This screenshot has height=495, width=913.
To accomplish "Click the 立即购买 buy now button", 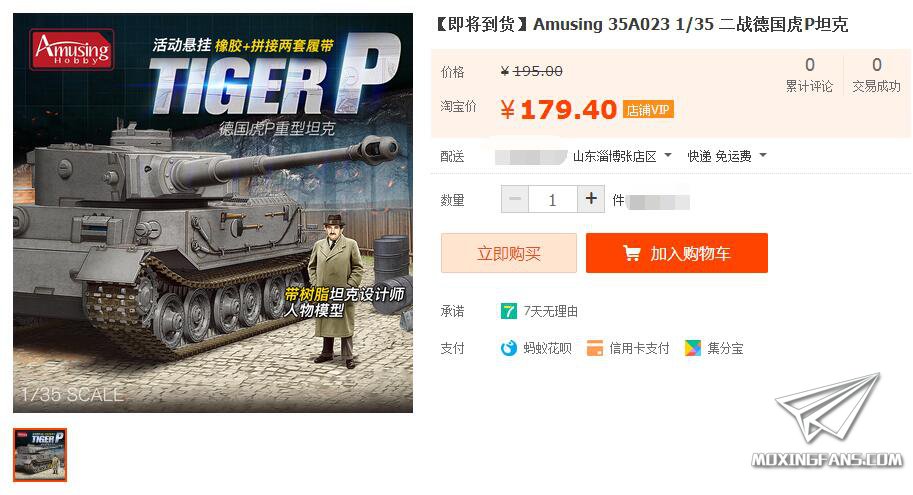I will coord(509,253).
